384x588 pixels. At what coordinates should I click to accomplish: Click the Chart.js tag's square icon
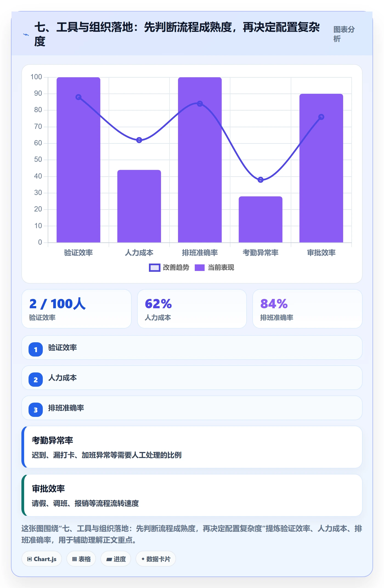30,559
